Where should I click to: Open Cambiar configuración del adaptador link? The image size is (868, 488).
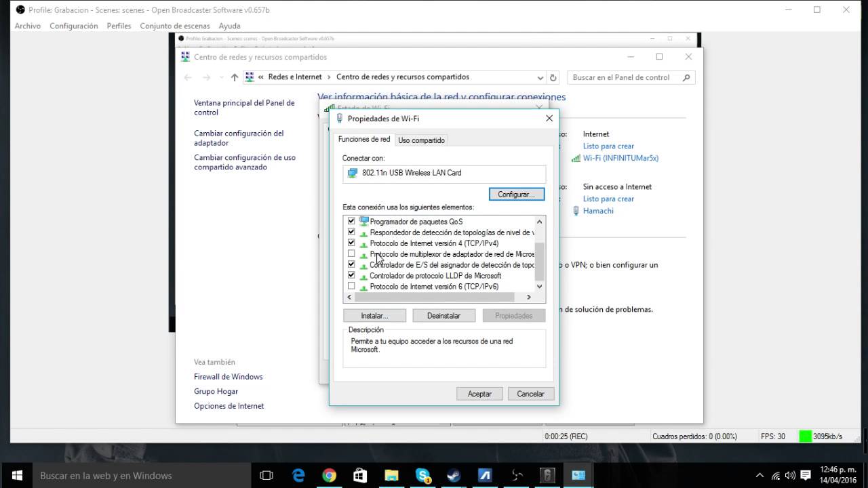[239, 138]
